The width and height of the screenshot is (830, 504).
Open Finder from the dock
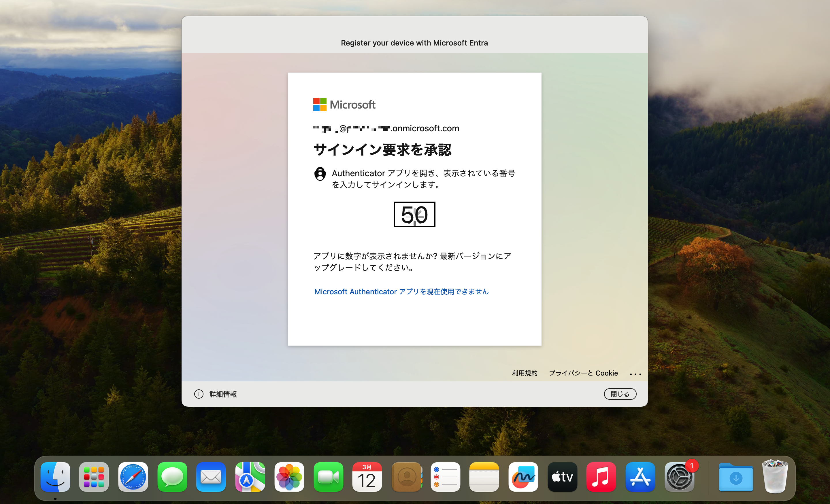click(x=55, y=477)
